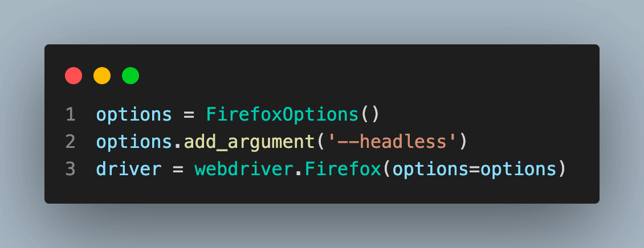Click the driver variable name
This screenshot has height=248, width=644.
[x=129, y=170]
